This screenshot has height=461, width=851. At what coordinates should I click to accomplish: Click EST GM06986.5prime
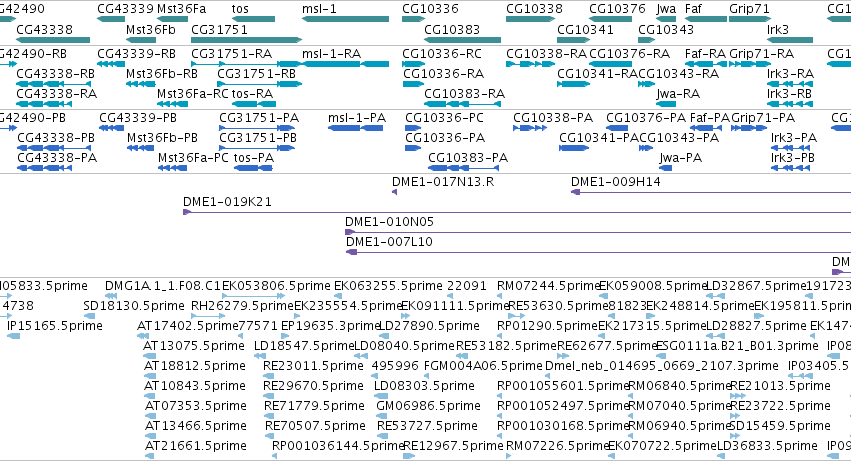click(382, 416)
